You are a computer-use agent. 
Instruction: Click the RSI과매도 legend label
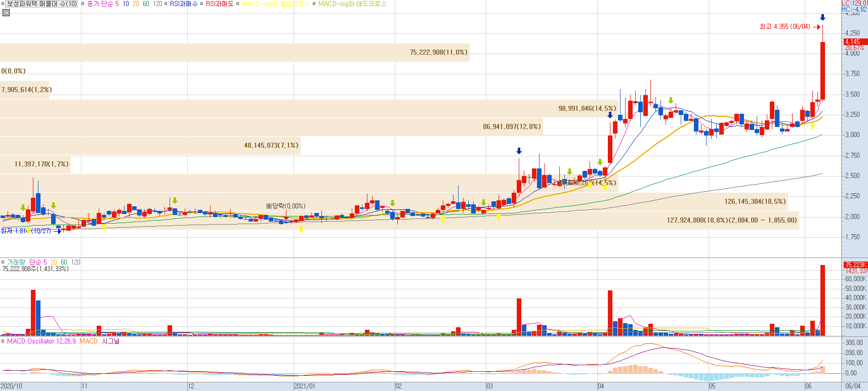tap(220, 4)
